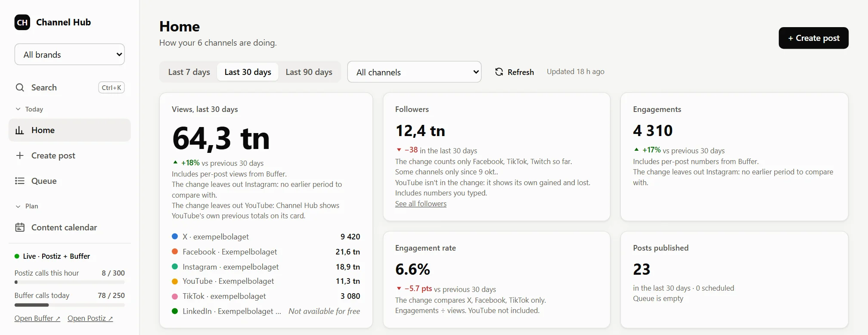Click the 'Queue is empty' text
Viewport: 868px width, 335px height.
pos(658,298)
